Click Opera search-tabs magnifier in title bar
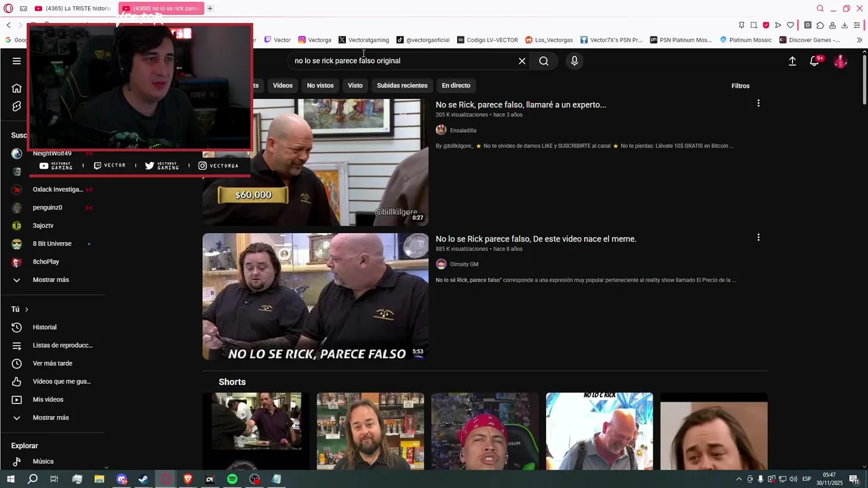868x488 pixels. click(820, 8)
